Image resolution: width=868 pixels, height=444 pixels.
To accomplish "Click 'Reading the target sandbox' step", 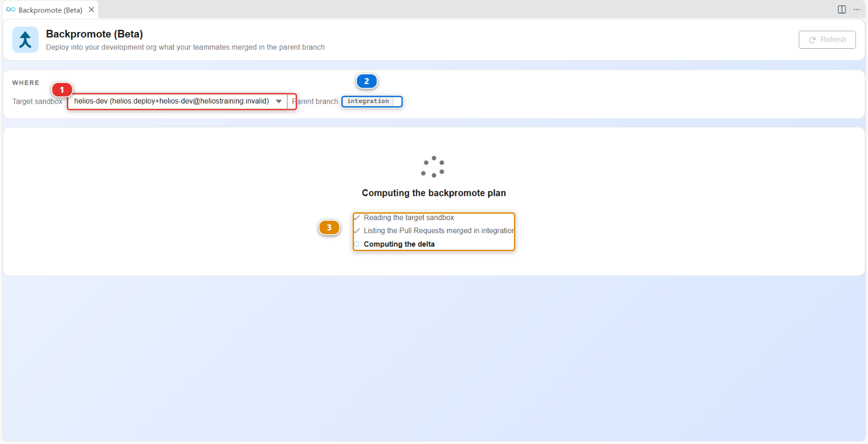I will [409, 217].
